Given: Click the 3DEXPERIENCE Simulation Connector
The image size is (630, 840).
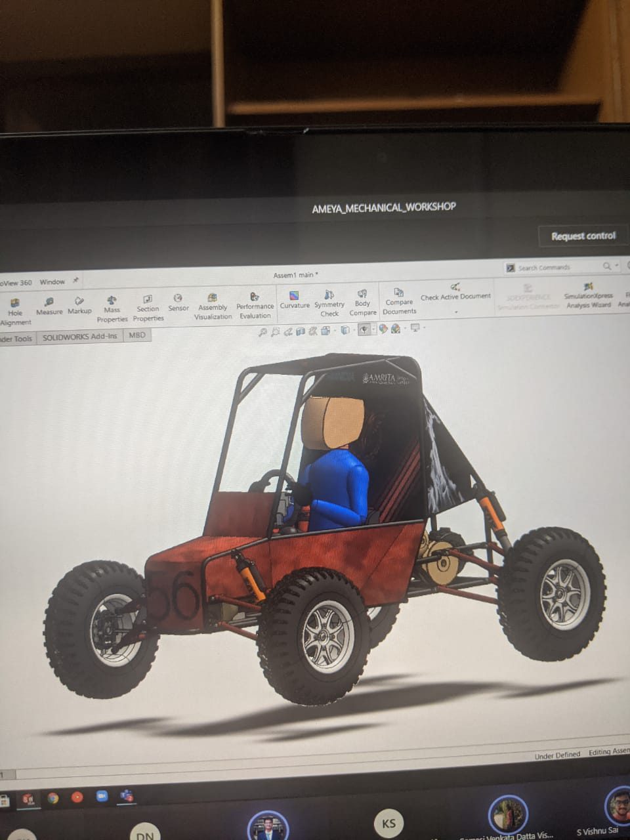Looking at the screenshot, I should click(528, 297).
